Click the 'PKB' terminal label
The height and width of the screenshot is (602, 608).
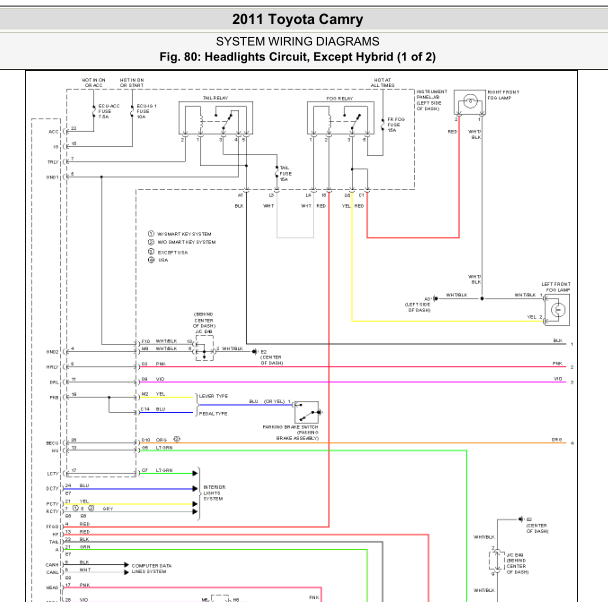54,397
